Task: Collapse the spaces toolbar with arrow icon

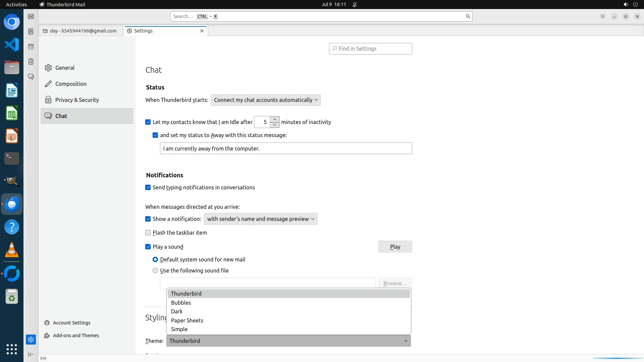Action: pyautogui.click(x=31, y=354)
